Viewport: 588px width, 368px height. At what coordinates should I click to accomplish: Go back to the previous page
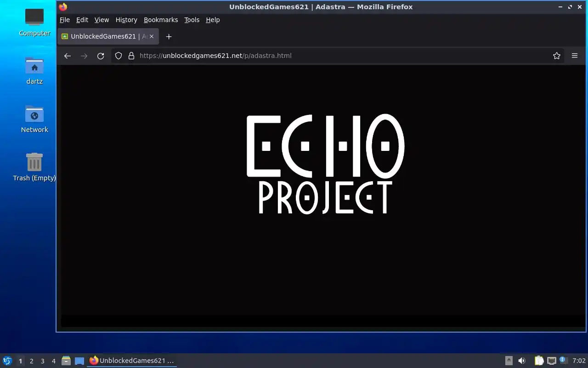click(x=68, y=56)
